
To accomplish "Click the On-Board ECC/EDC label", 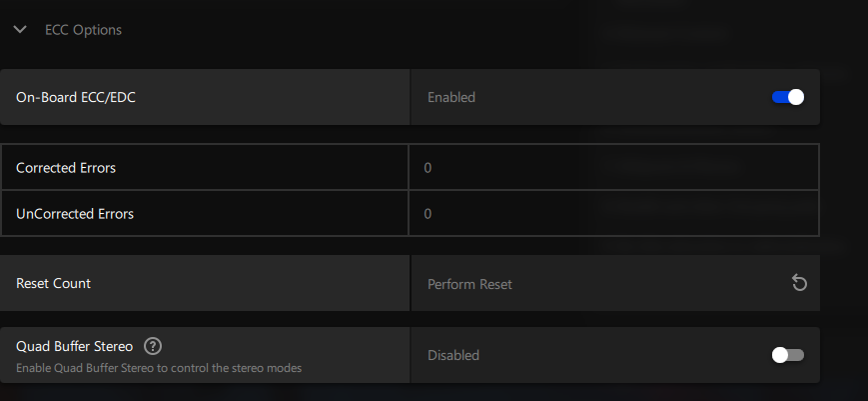I will 76,97.
